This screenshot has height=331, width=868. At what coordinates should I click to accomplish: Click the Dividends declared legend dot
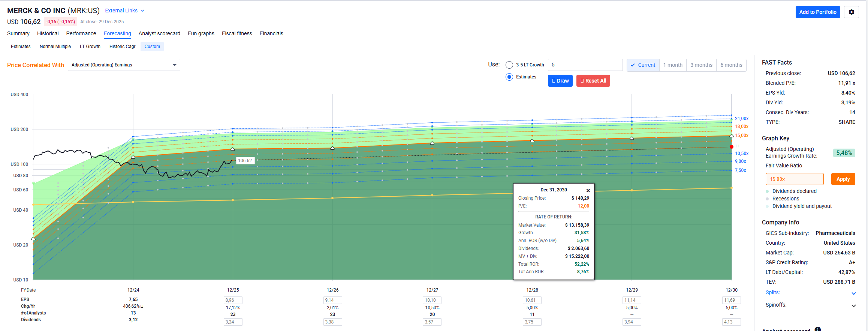point(767,191)
